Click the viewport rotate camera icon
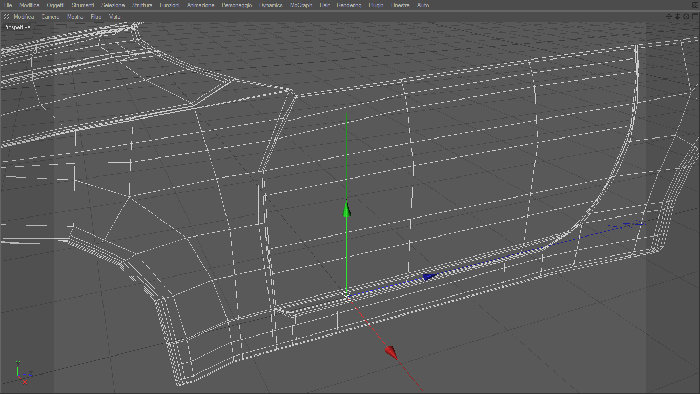 pyautogui.click(x=686, y=17)
